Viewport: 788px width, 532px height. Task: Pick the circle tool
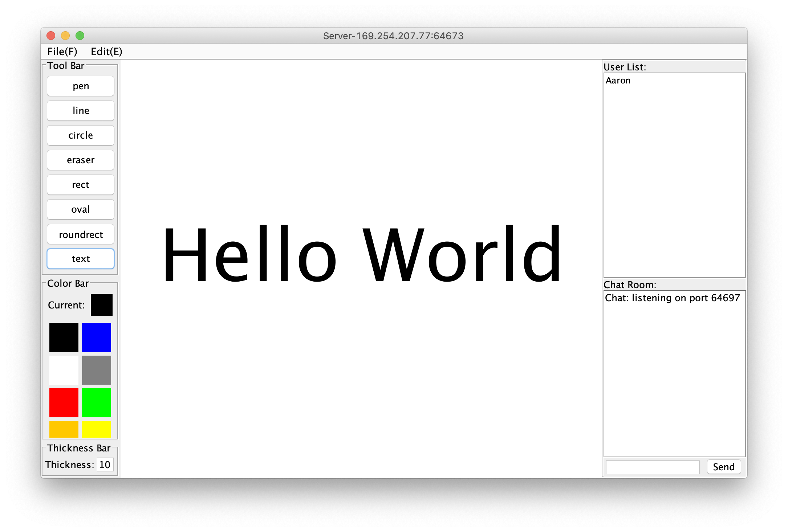[80, 135]
